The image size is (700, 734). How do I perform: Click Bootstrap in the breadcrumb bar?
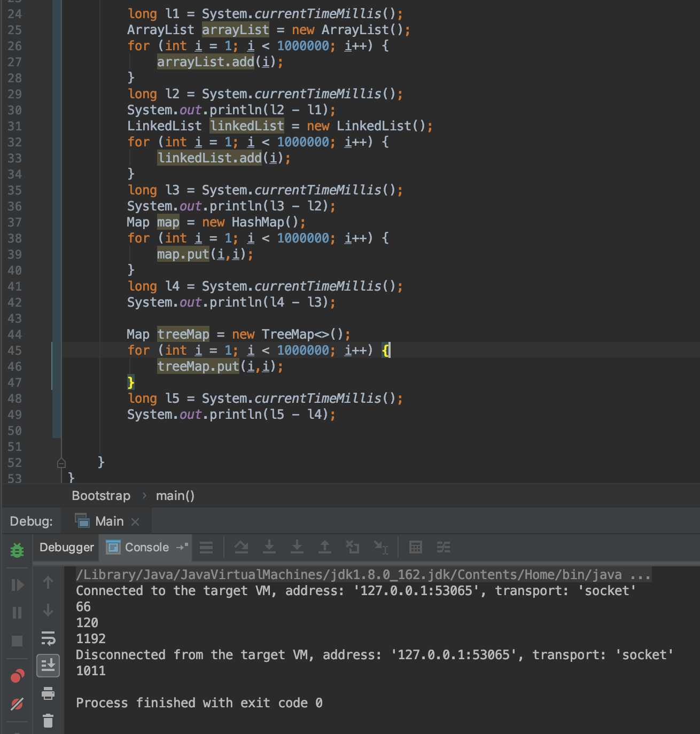pos(101,496)
